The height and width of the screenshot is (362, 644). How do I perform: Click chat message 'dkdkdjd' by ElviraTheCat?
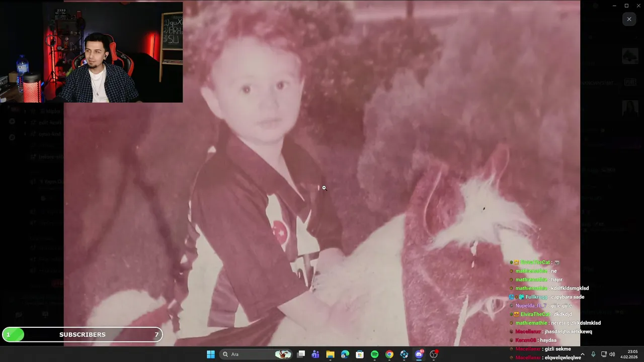point(563,314)
